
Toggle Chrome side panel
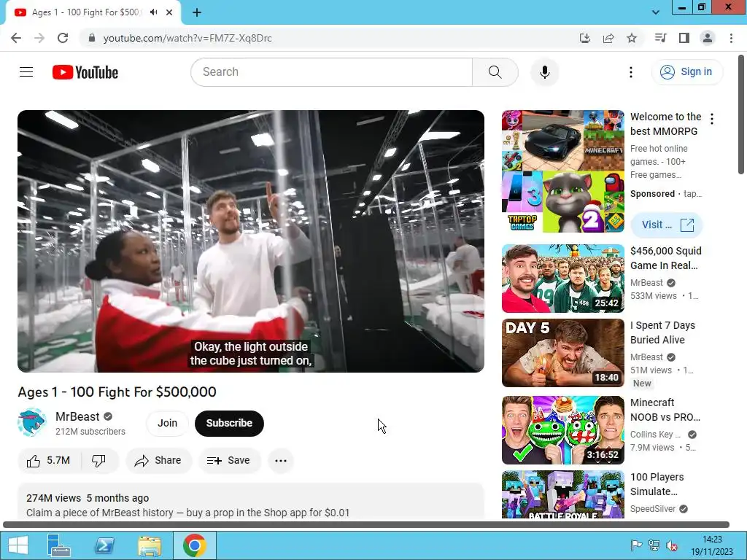[x=684, y=38]
